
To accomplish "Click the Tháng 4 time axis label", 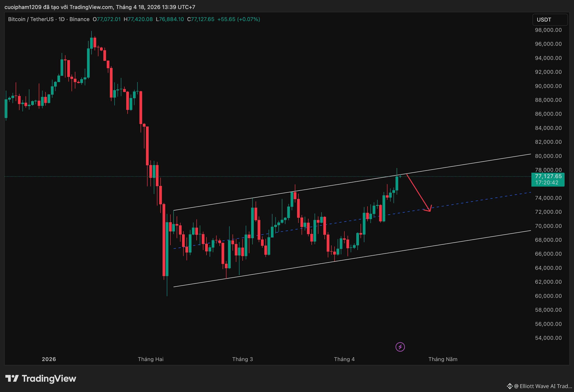I will click(344, 359).
